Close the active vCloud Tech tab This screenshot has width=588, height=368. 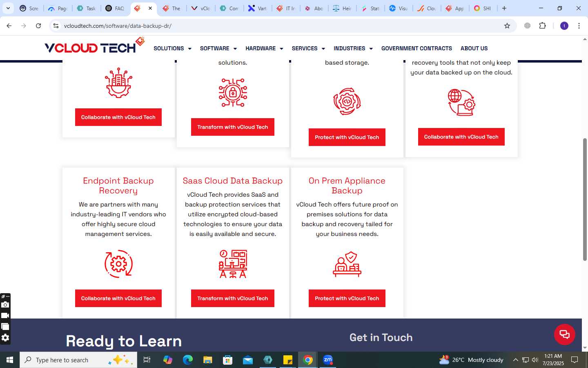[150, 8]
